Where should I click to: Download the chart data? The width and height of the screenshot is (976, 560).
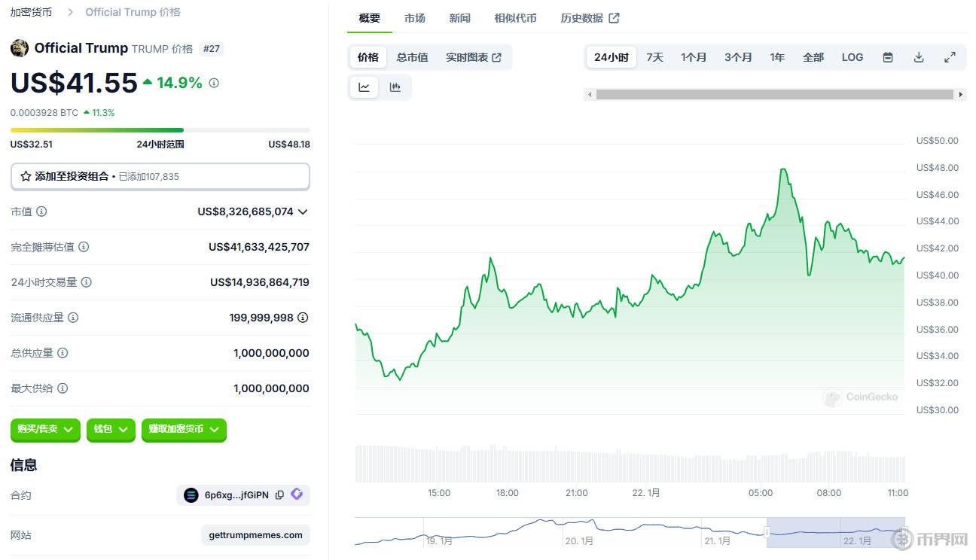(919, 57)
